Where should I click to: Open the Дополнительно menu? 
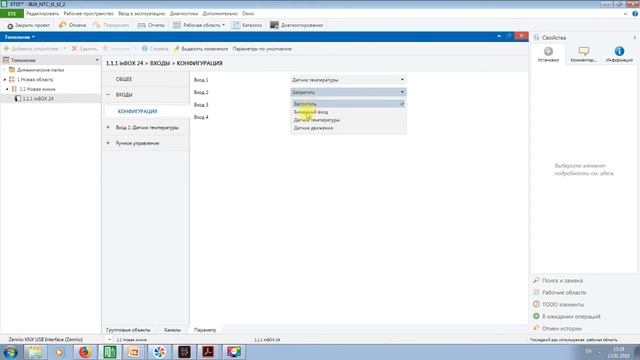[220, 13]
